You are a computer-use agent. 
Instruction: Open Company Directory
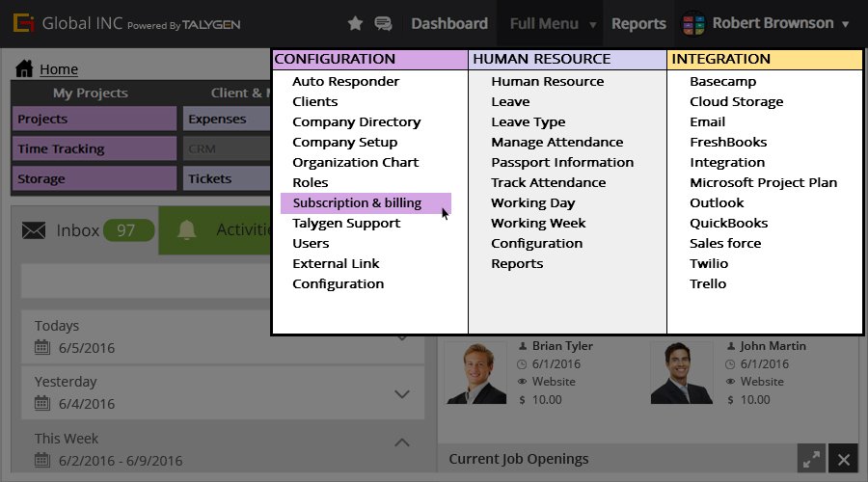pos(357,121)
